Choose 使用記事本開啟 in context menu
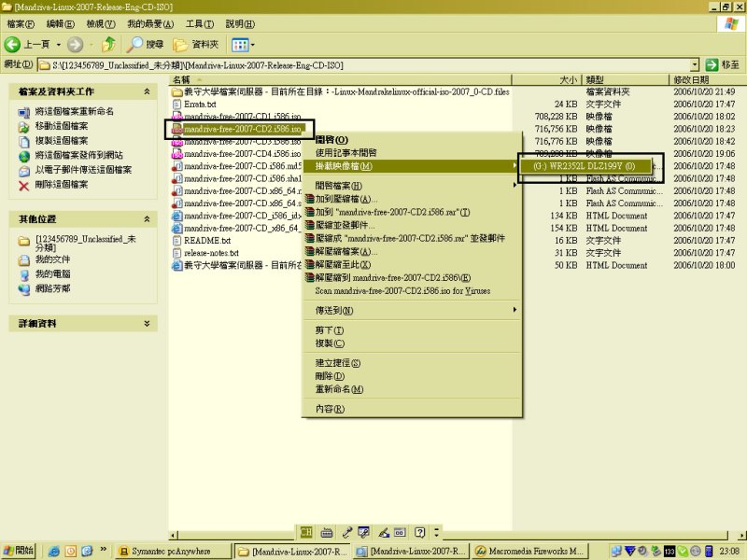Screen dimensions: 747x560 413,153
